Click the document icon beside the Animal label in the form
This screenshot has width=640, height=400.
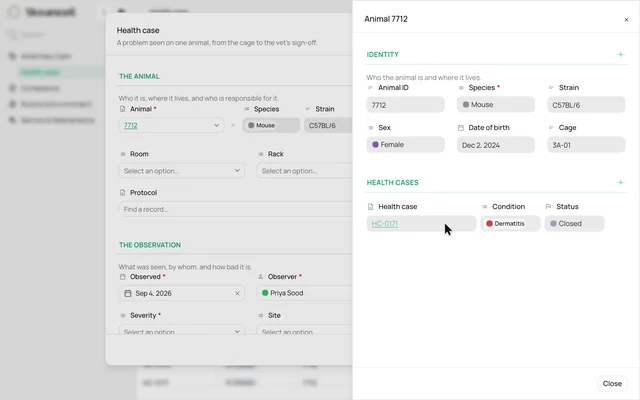[x=122, y=109]
